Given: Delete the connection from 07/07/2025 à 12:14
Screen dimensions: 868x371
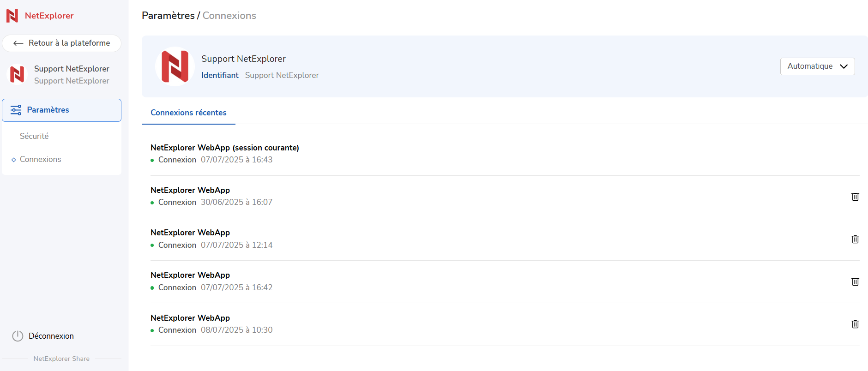Looking at the screenshot, I should coord(855,239).
